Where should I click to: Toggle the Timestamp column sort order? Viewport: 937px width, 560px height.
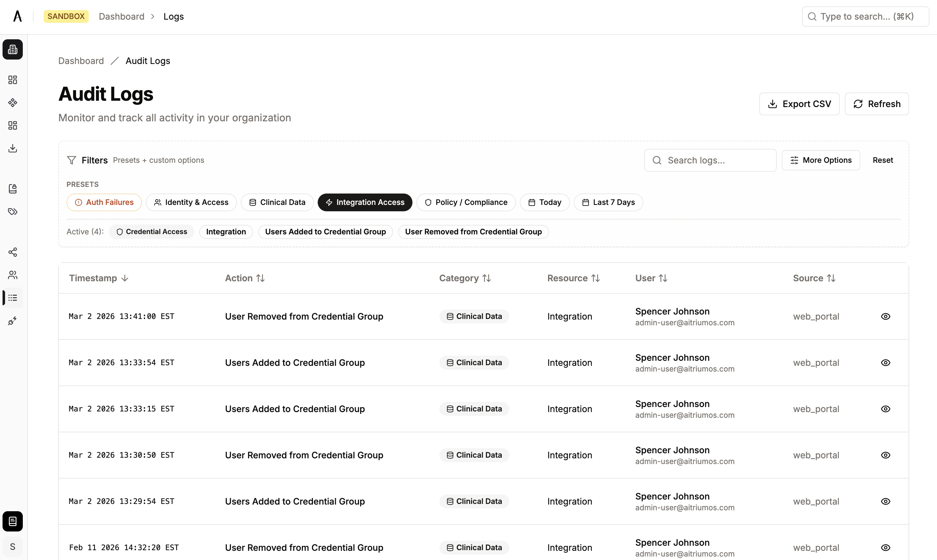coord(99,278)
